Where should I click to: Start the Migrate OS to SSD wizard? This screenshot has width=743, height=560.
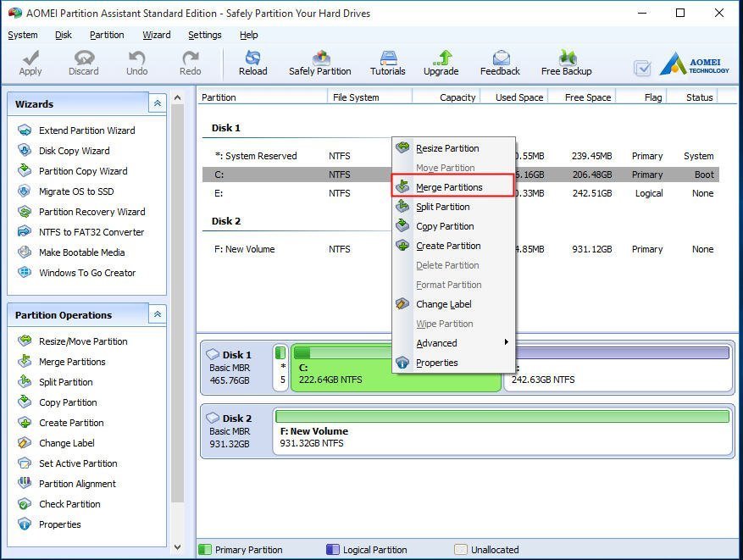pyautogui.click(x=76, y=191)
